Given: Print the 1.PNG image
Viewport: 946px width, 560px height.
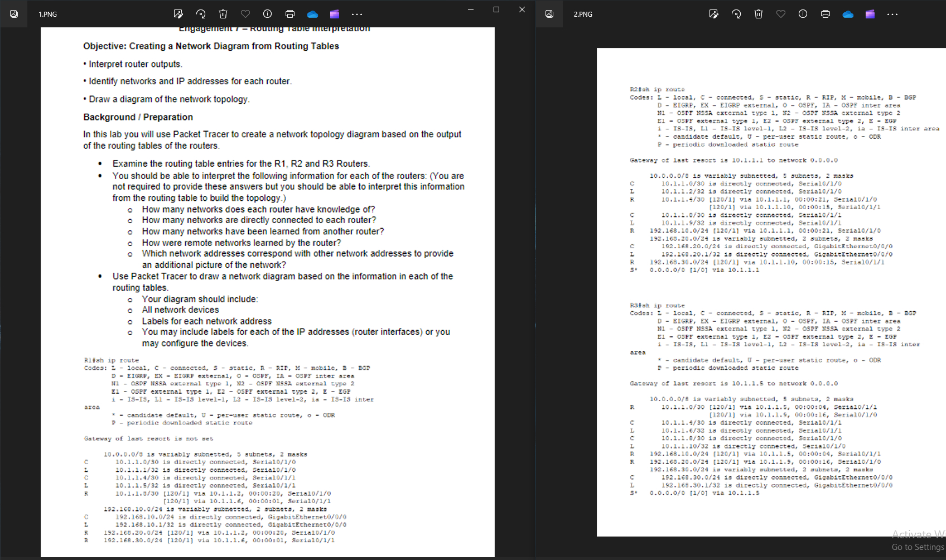Looking at the screenshot, I should [x=289, y=14].
